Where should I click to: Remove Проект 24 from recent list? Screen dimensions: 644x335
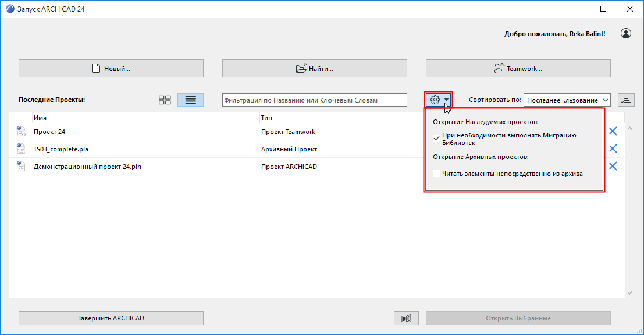(613, 131)
